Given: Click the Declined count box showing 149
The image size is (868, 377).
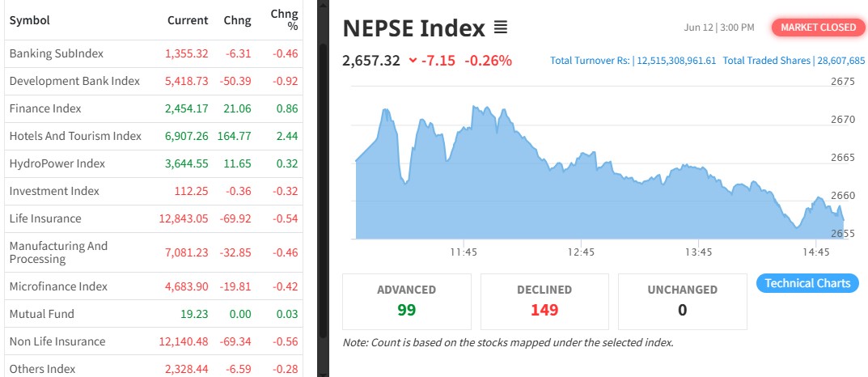Looking at the screenshot, I should [x=544, y=301].
